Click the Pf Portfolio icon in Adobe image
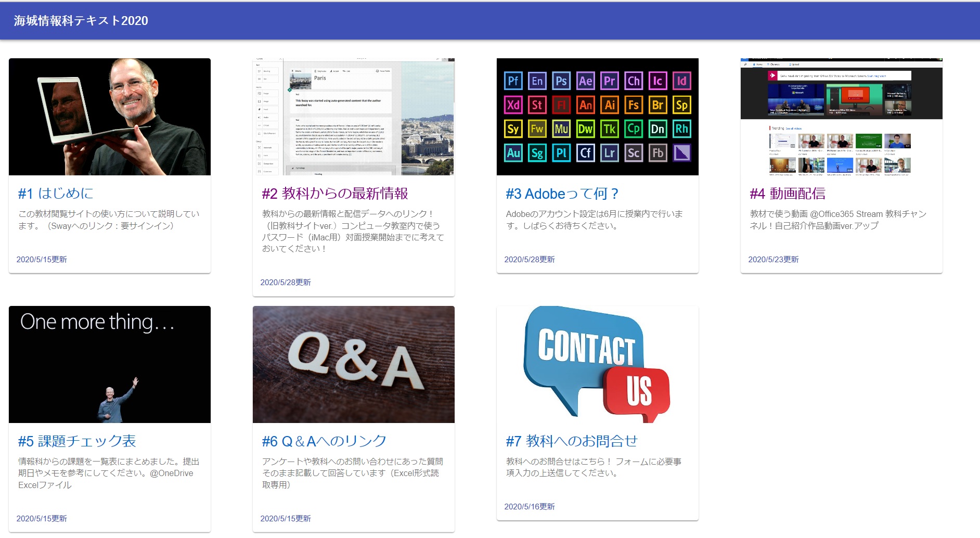 (513, 81)
